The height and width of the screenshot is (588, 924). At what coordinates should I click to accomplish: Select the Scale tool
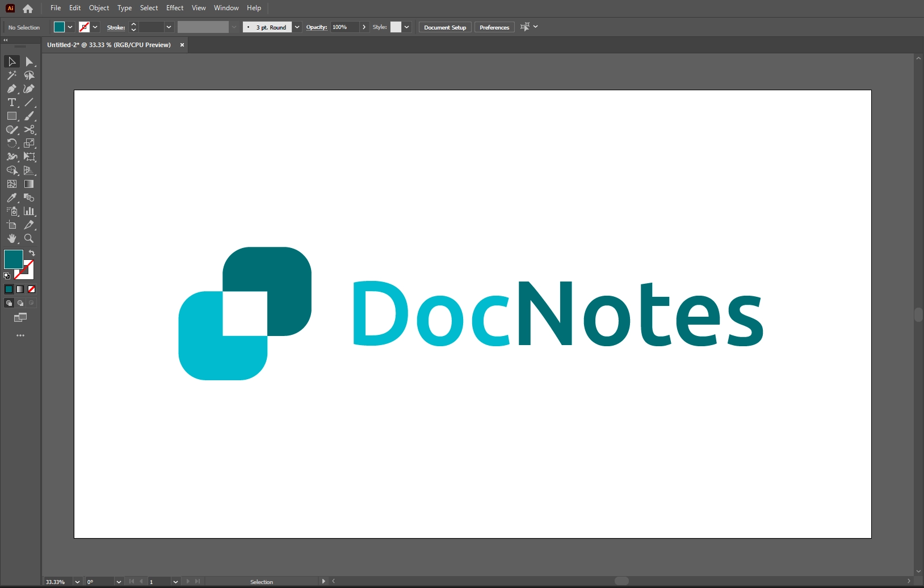tap(29, 143)
